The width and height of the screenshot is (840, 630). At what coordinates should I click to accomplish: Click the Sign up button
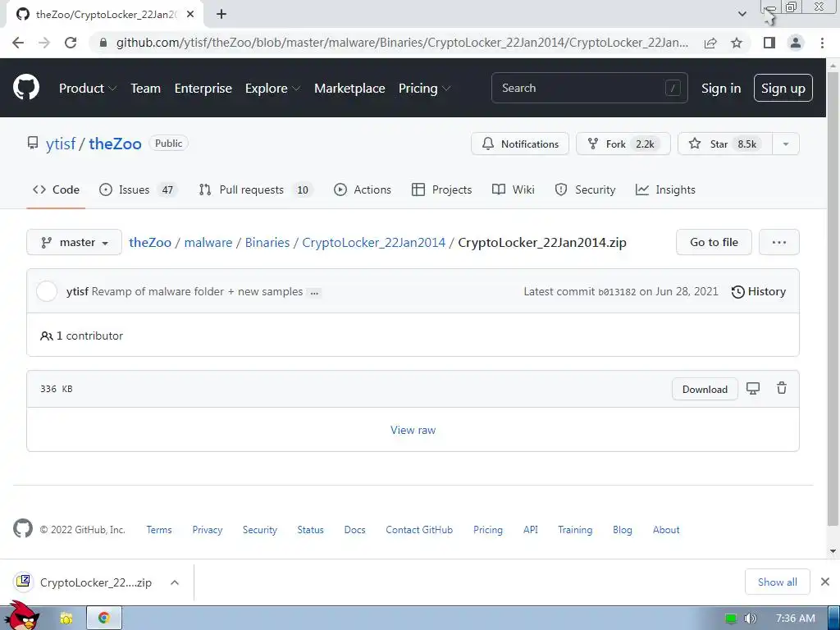783,88
